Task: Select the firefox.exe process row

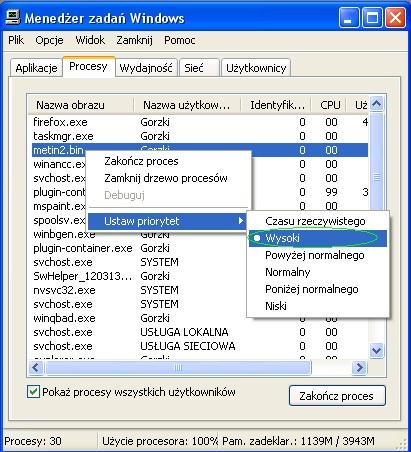Action: [x=200, y=122]
